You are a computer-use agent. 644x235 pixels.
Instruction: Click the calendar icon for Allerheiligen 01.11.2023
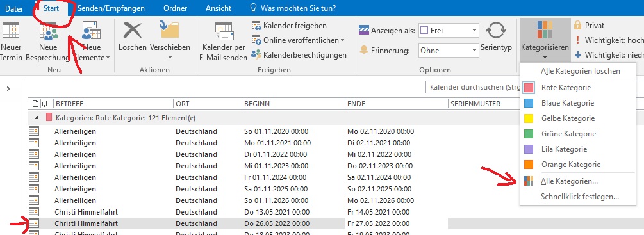[x=34, y=166]
